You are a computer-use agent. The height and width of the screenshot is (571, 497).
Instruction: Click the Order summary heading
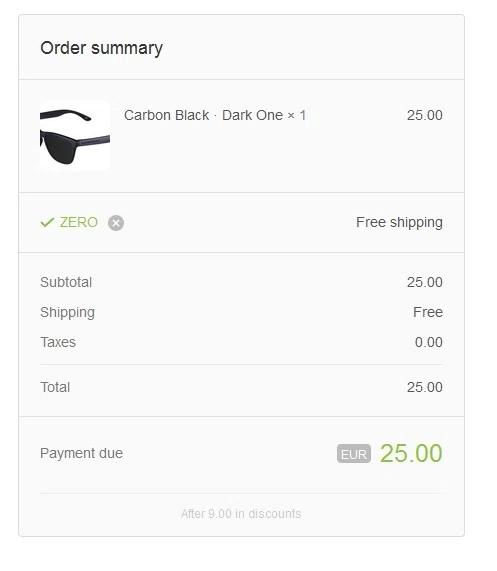click(x=102, y=48)
